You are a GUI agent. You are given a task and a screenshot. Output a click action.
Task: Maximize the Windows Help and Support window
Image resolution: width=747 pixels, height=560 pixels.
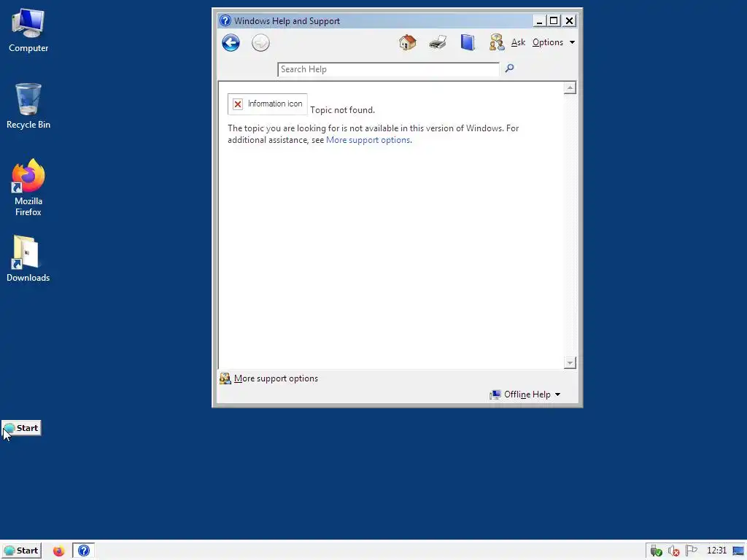click(x=554, y=21)
